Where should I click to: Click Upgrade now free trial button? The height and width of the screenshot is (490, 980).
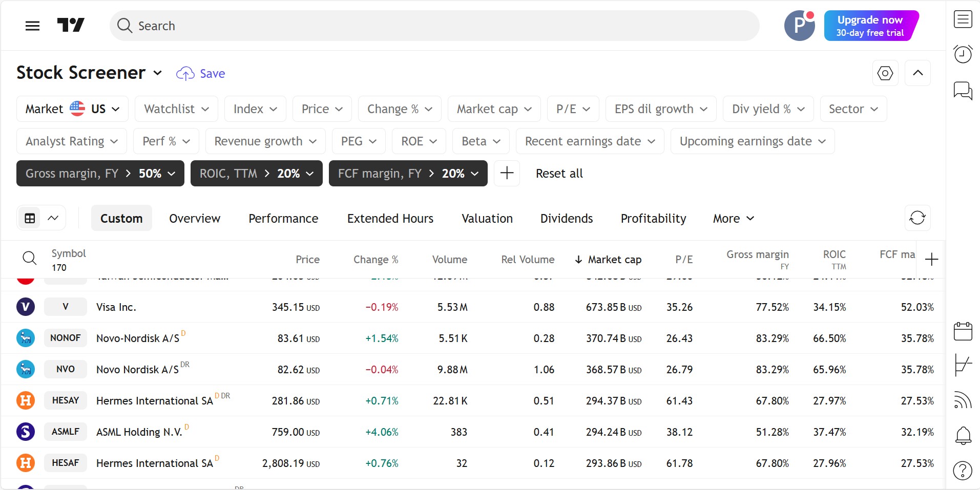(x=871, y=26)
